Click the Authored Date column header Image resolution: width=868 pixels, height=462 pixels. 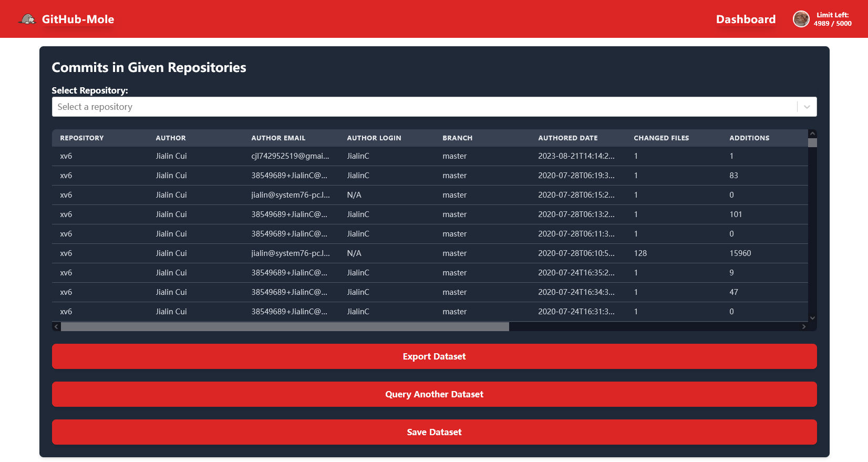pyautogui.click(x=568, y=138)
